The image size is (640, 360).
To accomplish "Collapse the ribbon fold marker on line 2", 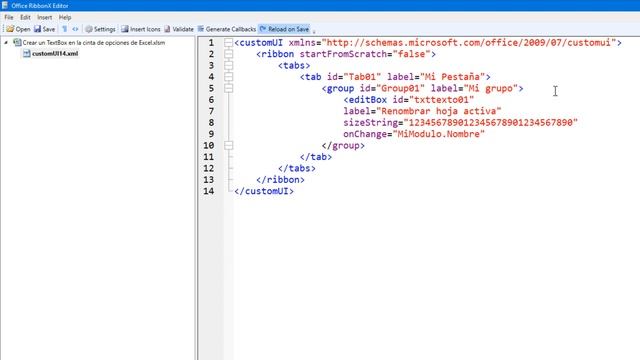I will coord(229,54).
